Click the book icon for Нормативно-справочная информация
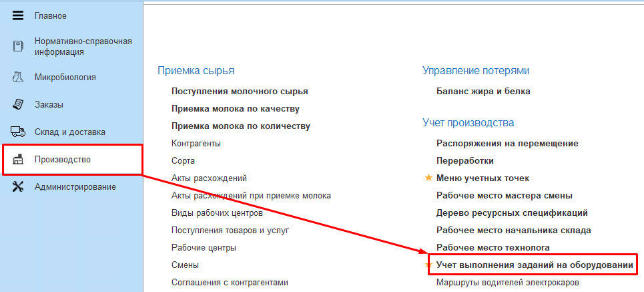This screenshot has width=644, height=292. [18, 46]
